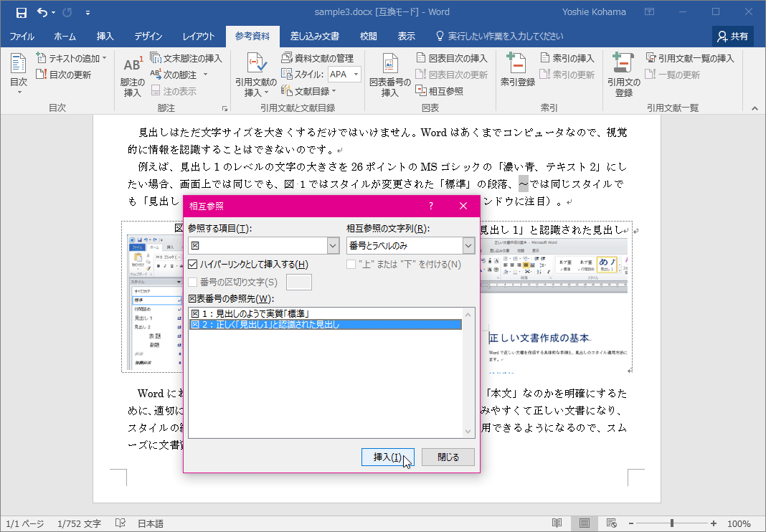
Task: Open the 脚注 group dialog launcher
Action: tap(224, 108)
